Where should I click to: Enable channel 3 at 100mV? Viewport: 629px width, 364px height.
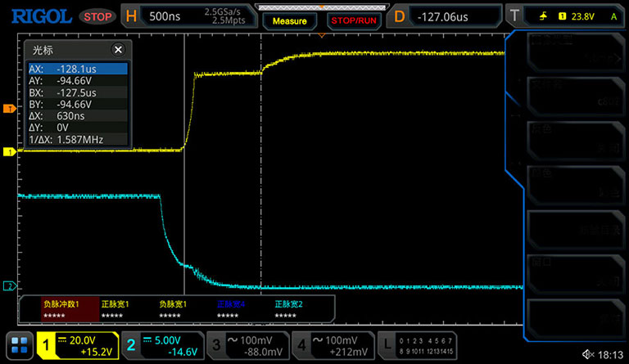[x=247, y=346]
